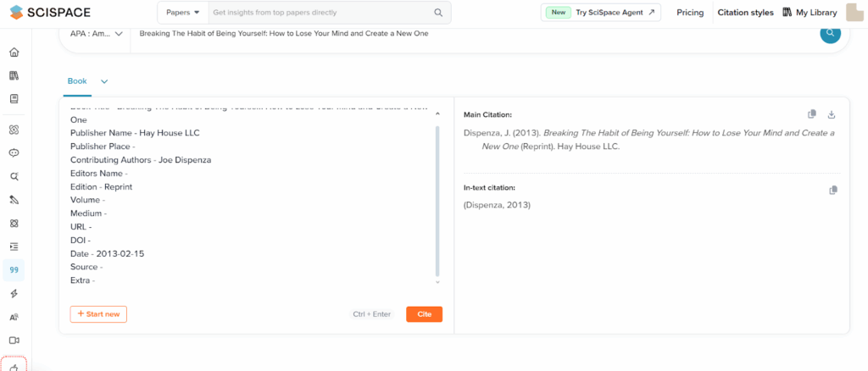
Task: Copy the in-text citation
Action: click(x=833, y=191)
